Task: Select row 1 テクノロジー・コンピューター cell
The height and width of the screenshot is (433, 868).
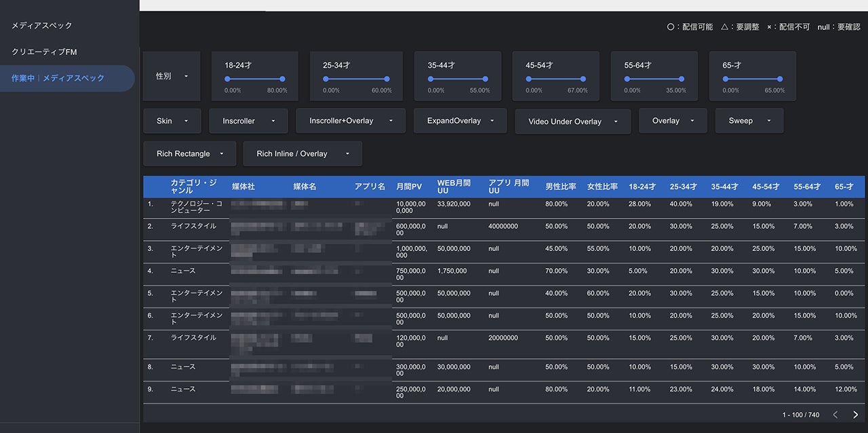Action: (196, 207)
